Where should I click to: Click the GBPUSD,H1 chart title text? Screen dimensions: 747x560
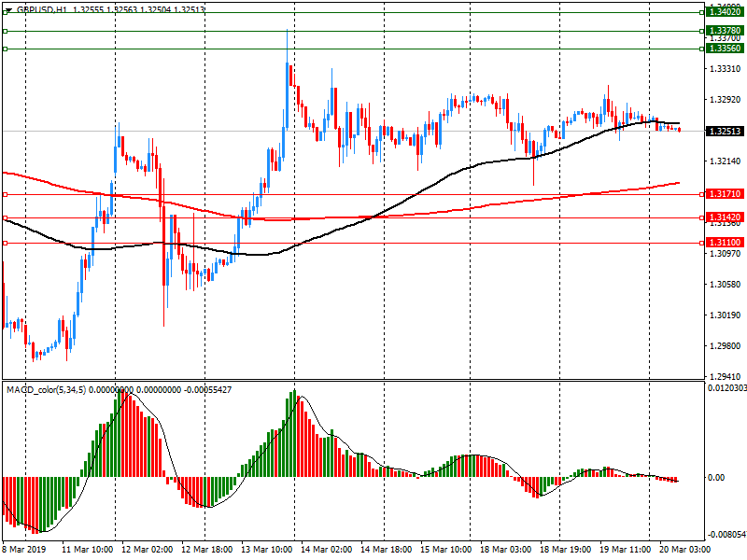coord(45,8)
